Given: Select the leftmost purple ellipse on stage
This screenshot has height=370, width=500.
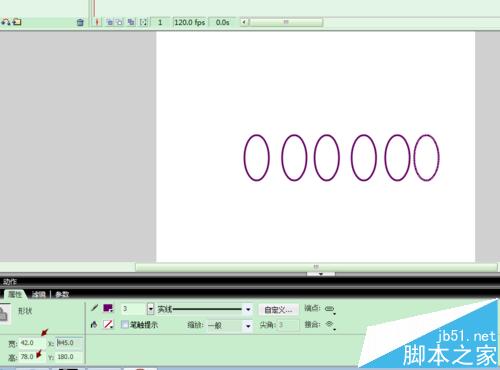Looking at the screenshot, I should click(256, 158).
